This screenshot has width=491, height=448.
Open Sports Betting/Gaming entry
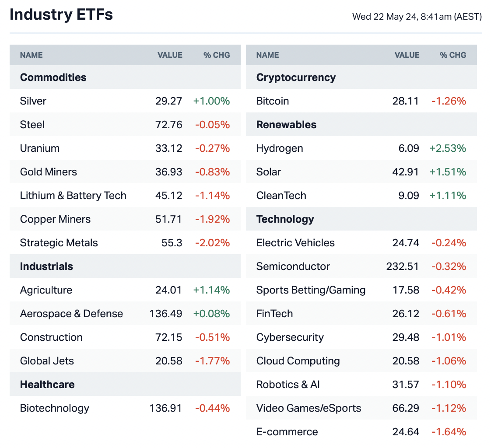[311, 290]
